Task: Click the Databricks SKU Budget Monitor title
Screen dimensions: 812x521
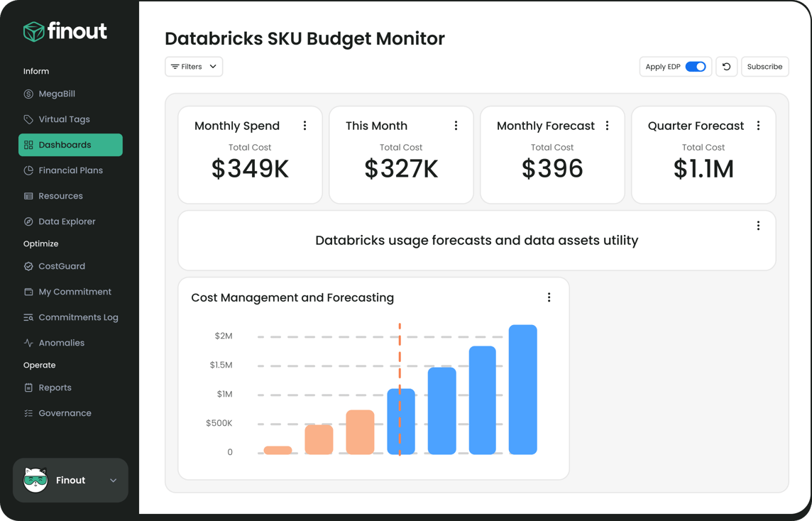Action: tap(304, 39)
